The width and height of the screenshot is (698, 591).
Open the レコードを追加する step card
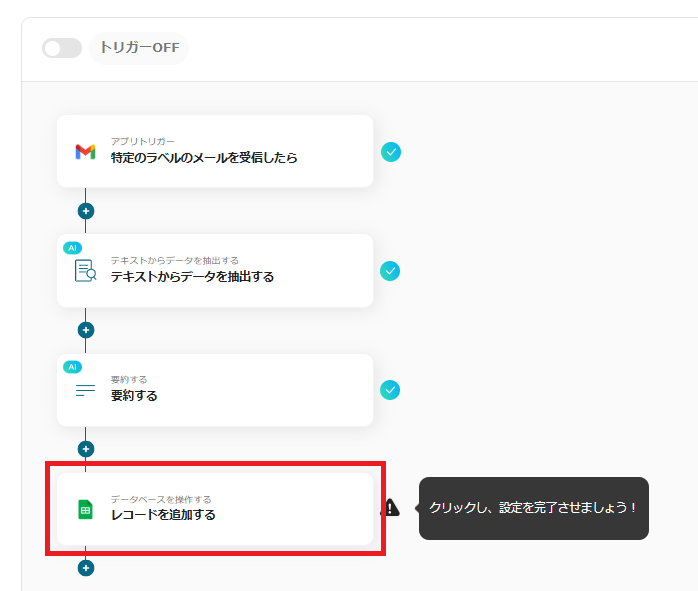pos(215,509)
